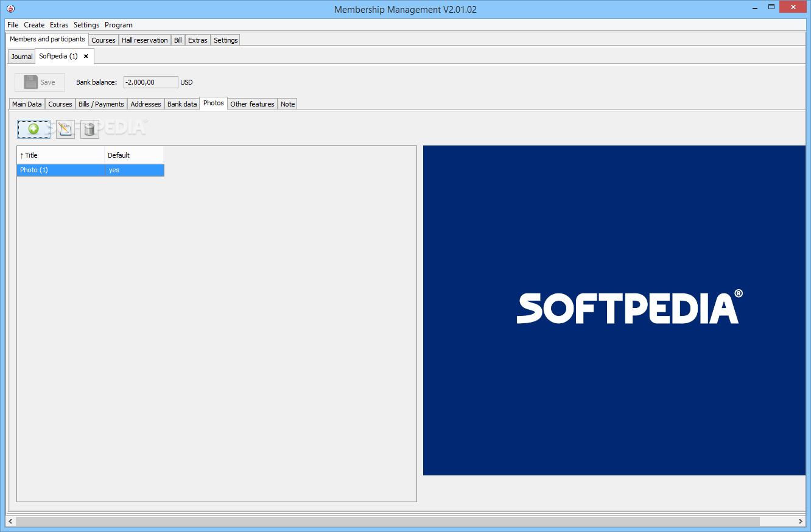Open the Addresses tab

coord(146,104)
